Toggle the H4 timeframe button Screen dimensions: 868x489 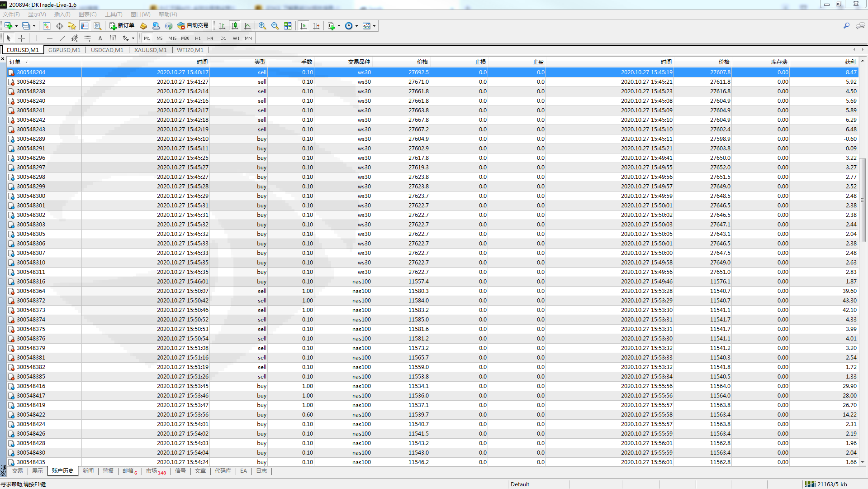pos(210,38)
